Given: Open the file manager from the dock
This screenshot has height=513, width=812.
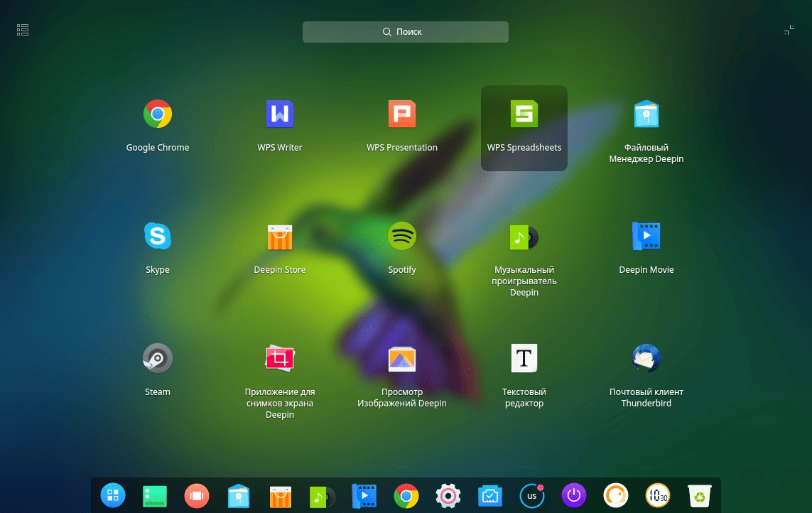Looking at the screenshot, I should pyautogui.click(x=239, y=496).
